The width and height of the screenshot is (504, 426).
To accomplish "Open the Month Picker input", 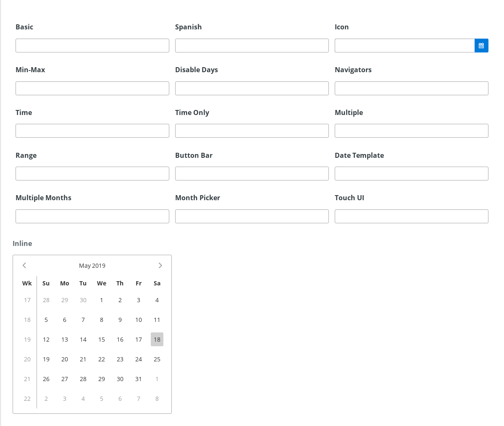I will [x=252, y=217].
